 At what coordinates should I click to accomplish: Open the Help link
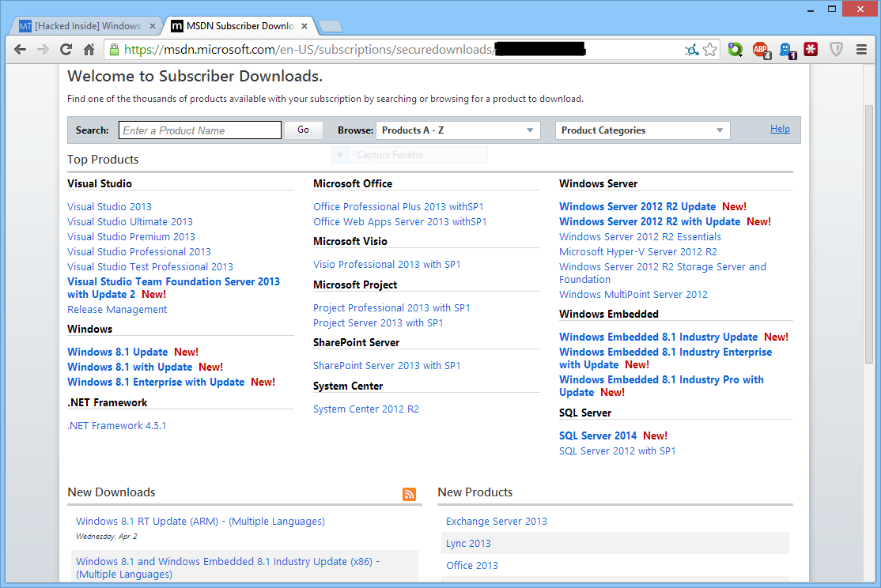pyautogui.click(x=780, y=129)
